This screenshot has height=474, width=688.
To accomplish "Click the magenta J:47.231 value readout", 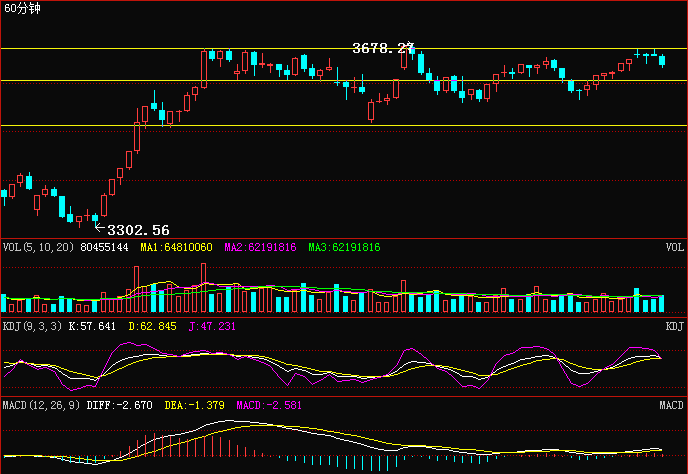I will pyautogui.click(x=212, y=326).
